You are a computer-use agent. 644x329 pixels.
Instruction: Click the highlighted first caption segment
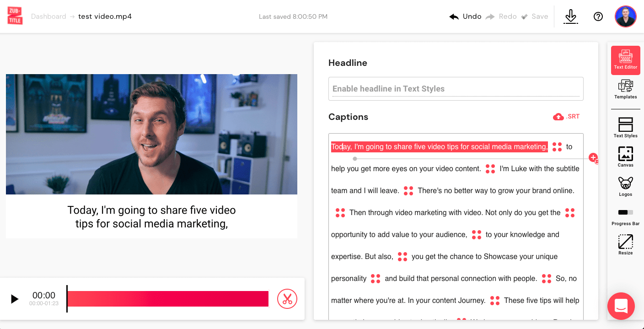point(440,147)
